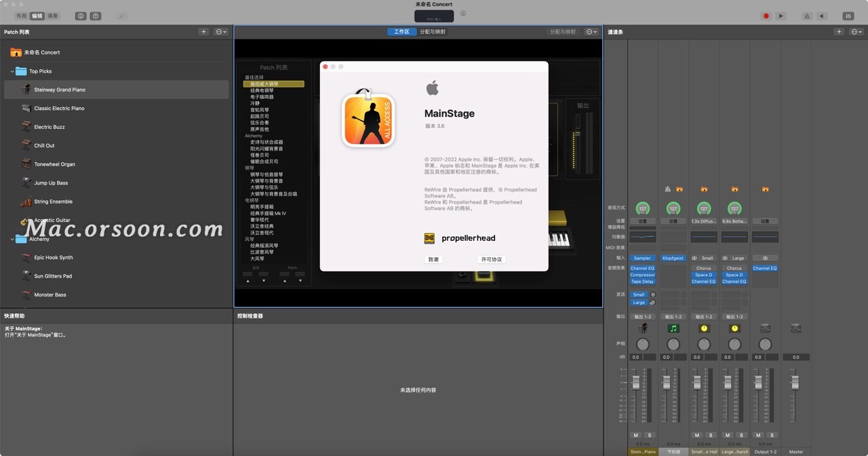The width and height of the screenshot is (868, 456).
Task: Add a new patch with the plus button
Action: point(203,32)
